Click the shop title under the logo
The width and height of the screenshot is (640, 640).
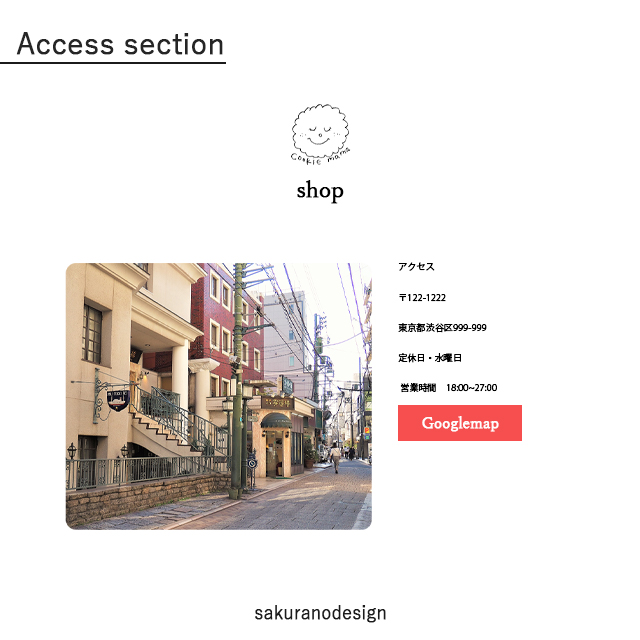(320, 191)
